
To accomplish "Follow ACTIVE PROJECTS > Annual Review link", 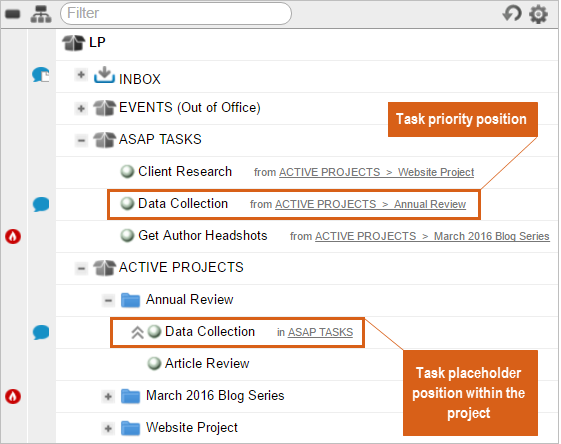I will [x=370, y=204].
